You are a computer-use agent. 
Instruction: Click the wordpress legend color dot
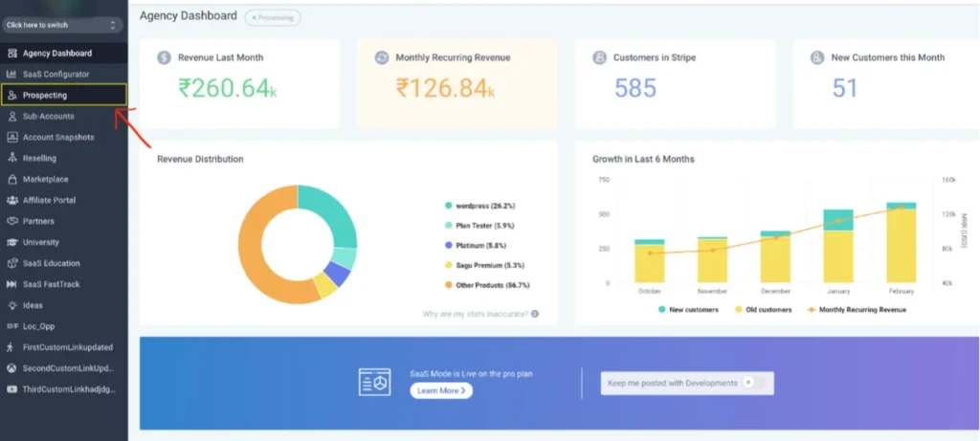448,206
